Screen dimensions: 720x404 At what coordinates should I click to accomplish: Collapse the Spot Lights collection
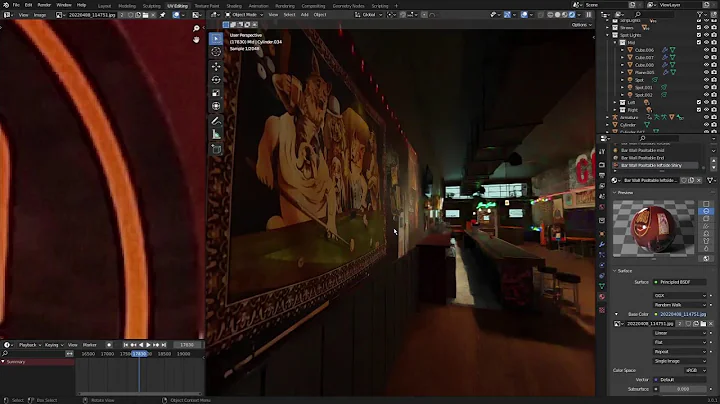pyautogui.click(x=608, y=35)
